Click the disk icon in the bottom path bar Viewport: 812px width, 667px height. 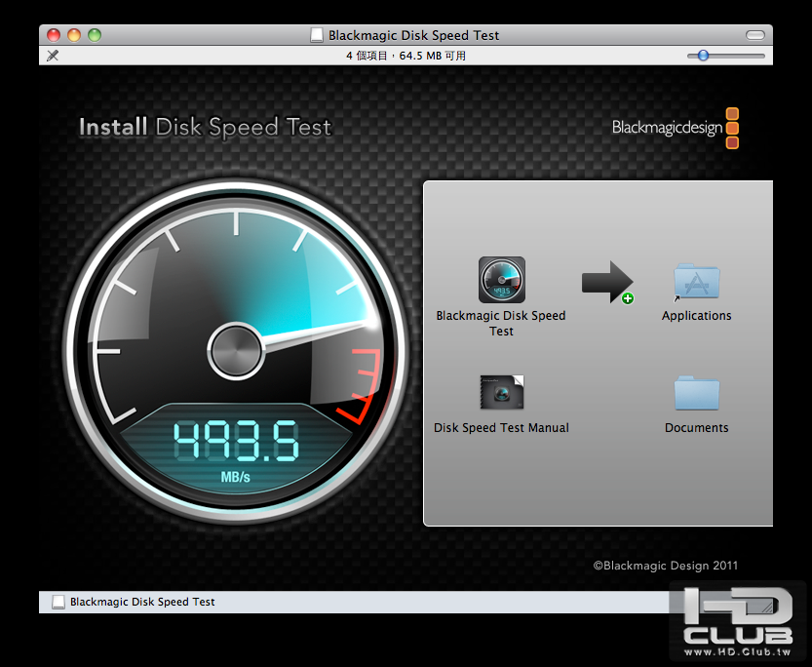click(58, 602)
